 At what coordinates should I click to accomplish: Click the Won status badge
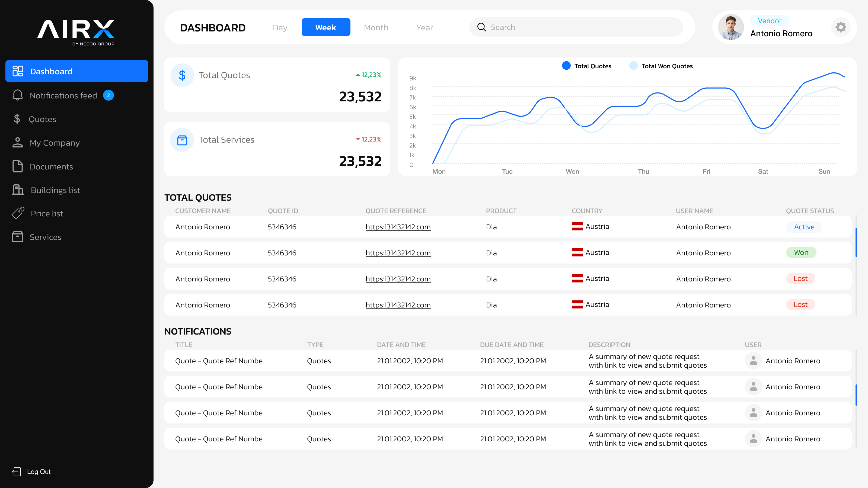(x=801, y=253)
